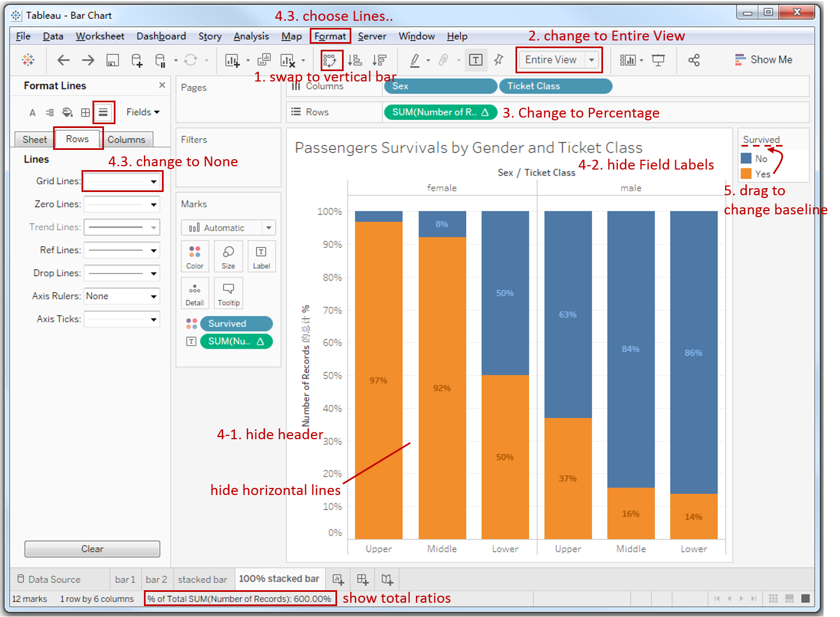Click the Format Borders grid icon
Image resolution: width=840 pixels, height=617 pixels.
click(85, 112)
